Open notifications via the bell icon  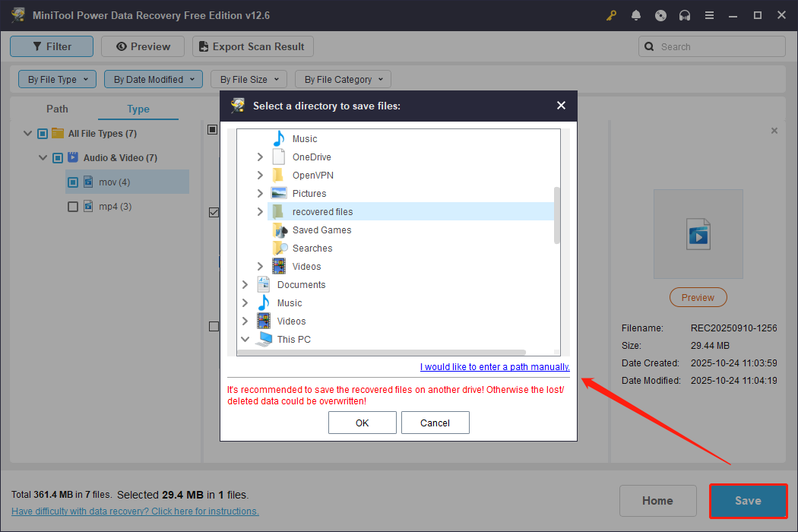636,14
